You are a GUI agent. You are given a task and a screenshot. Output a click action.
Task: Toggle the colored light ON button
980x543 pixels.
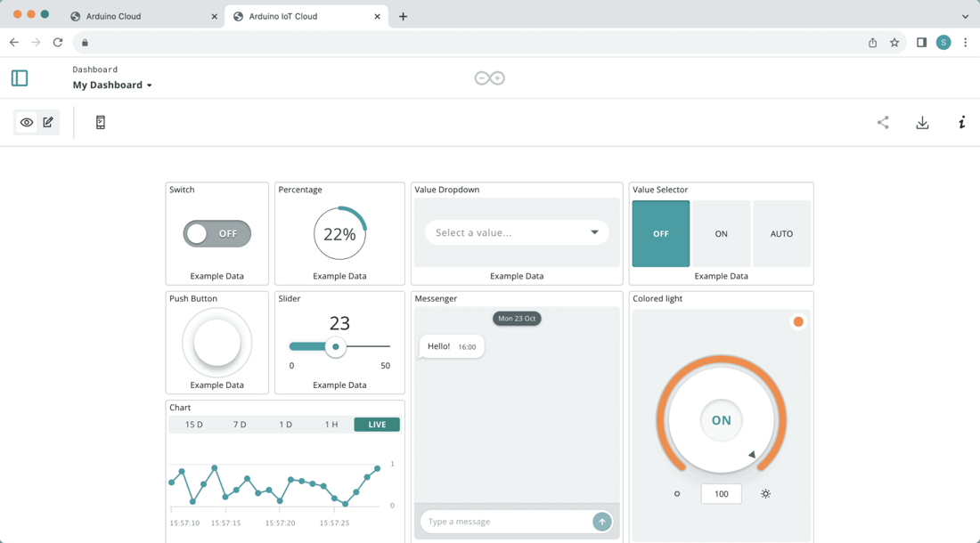click(722, 420)
